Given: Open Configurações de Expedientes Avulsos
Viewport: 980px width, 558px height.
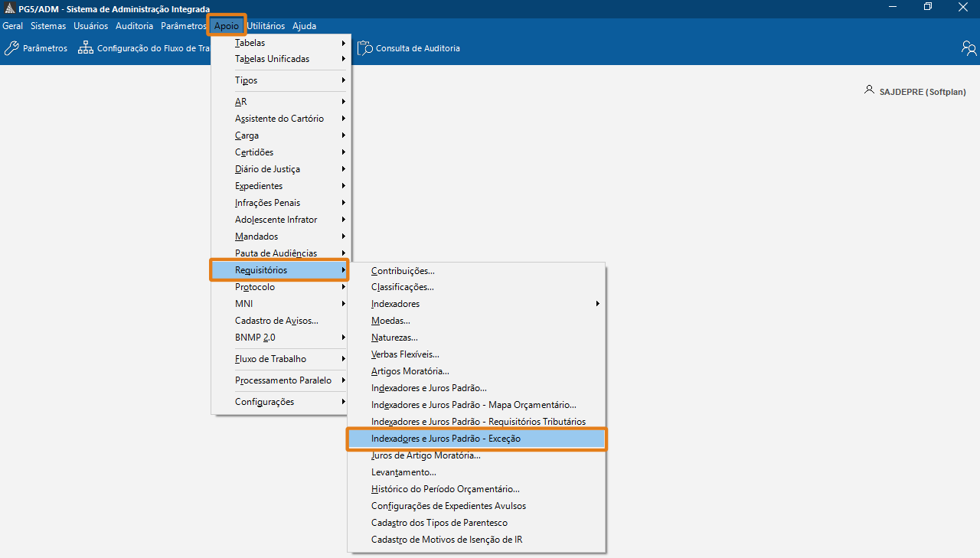Looking at the screenshot, I should (x=476, y=506).
